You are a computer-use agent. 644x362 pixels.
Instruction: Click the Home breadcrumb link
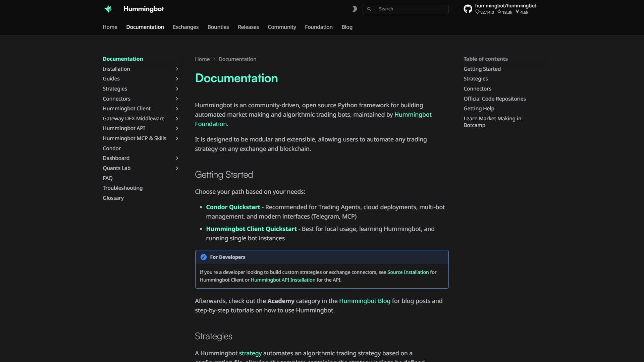202,59
